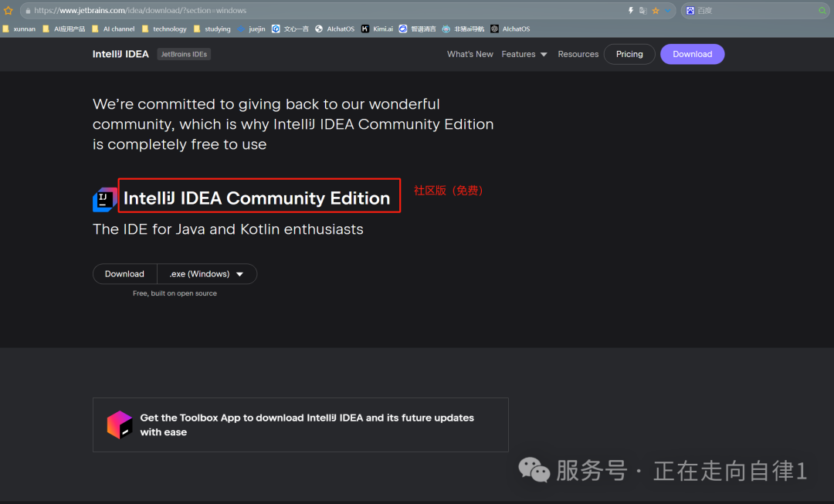This screenshot has width=834, height=504.
Task: Click the bookmark star at address bar left
Action: click(8, 11)
